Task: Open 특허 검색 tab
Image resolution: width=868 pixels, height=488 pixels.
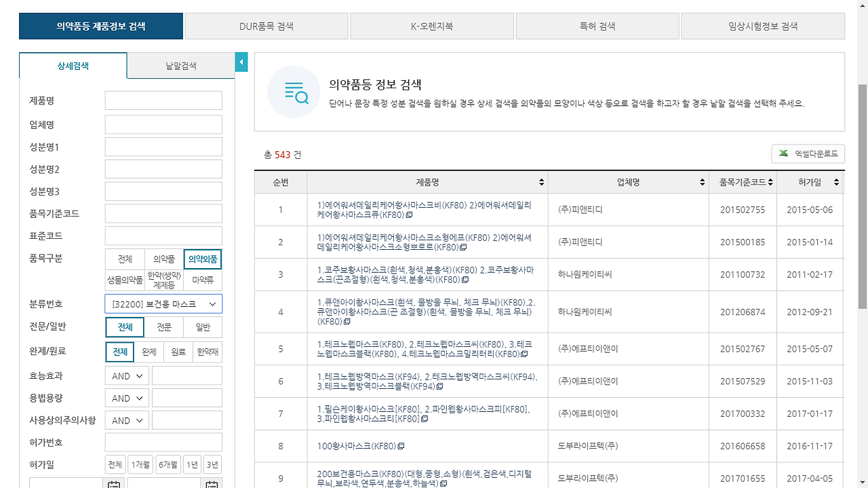Action: 597,26
